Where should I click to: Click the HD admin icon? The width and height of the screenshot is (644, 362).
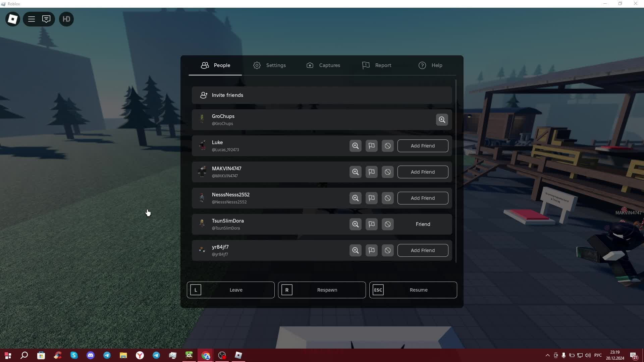pyautogui.click(x=66, y=19)
